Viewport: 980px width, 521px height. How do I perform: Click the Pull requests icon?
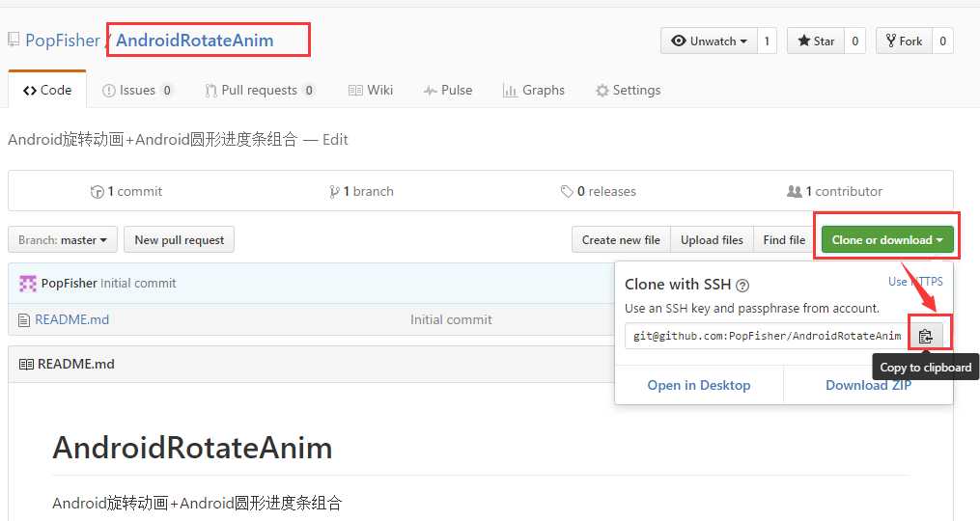coord(211,91)
